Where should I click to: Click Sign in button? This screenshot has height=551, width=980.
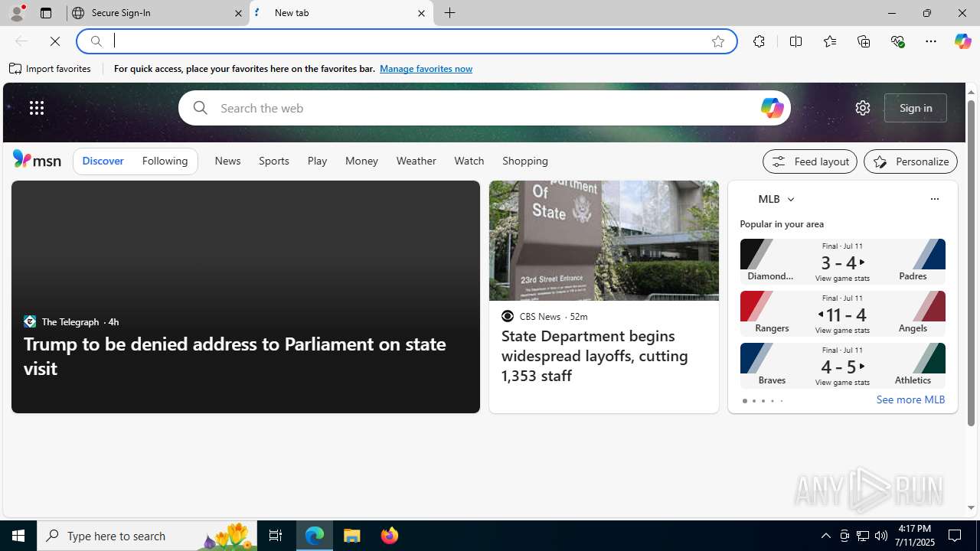916,108
